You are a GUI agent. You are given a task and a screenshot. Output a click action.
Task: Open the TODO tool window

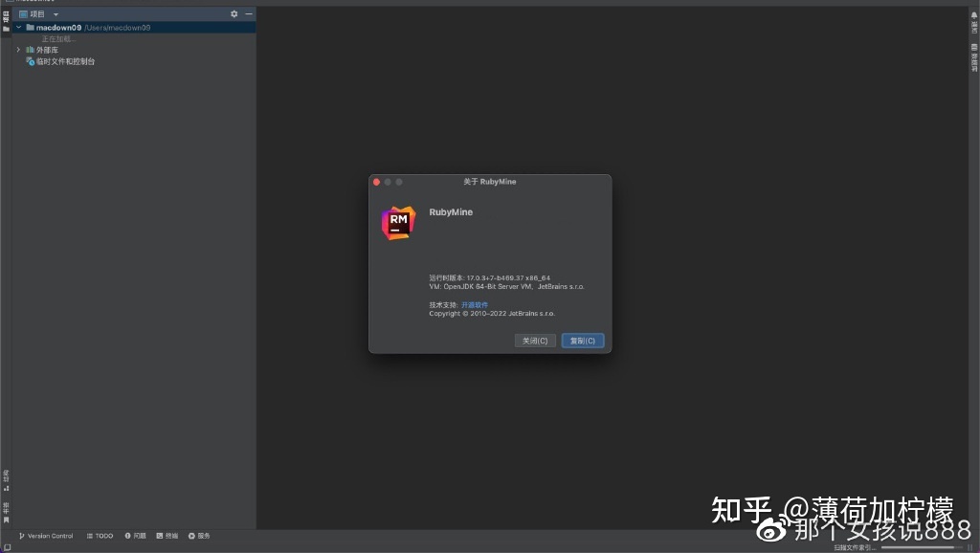coord(100,536)
